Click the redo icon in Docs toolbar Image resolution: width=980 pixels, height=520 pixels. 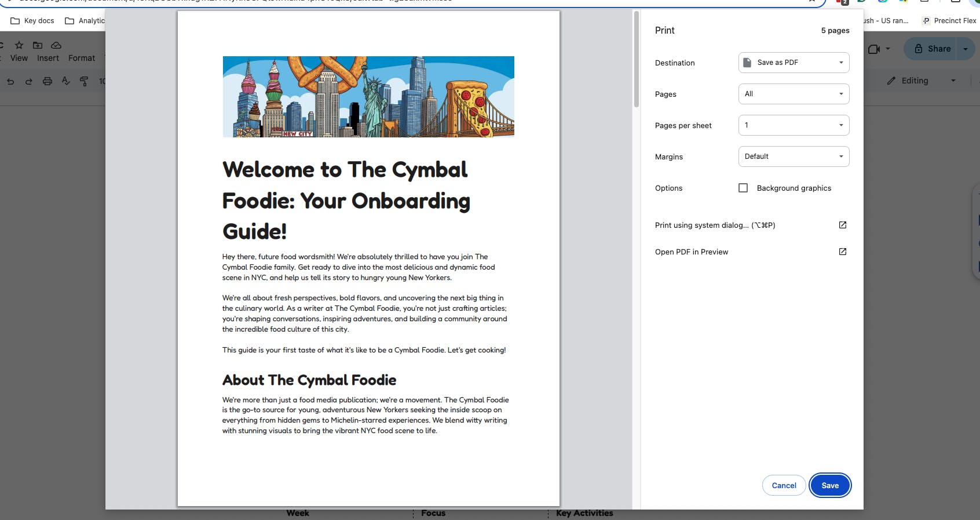point(29,81)
